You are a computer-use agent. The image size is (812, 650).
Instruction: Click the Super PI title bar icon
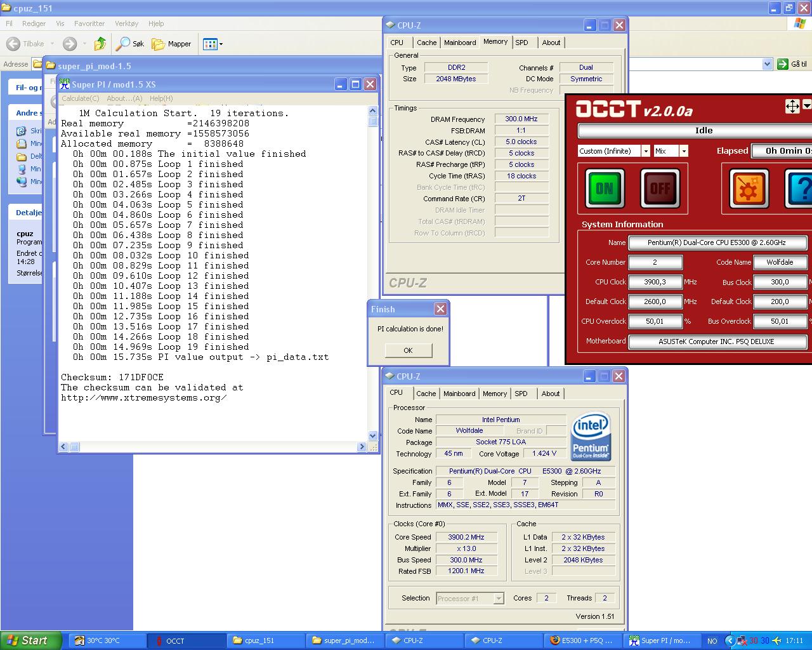click(x=64, y=84)
